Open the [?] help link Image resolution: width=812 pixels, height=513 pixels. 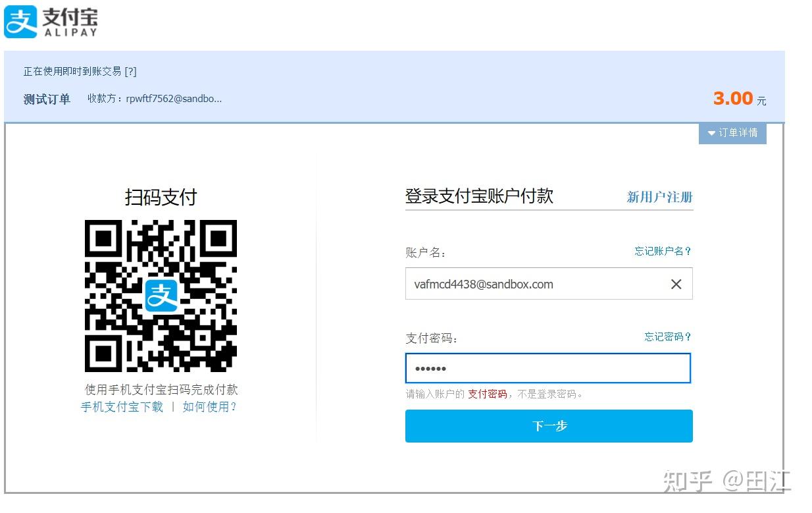point(130,72)
